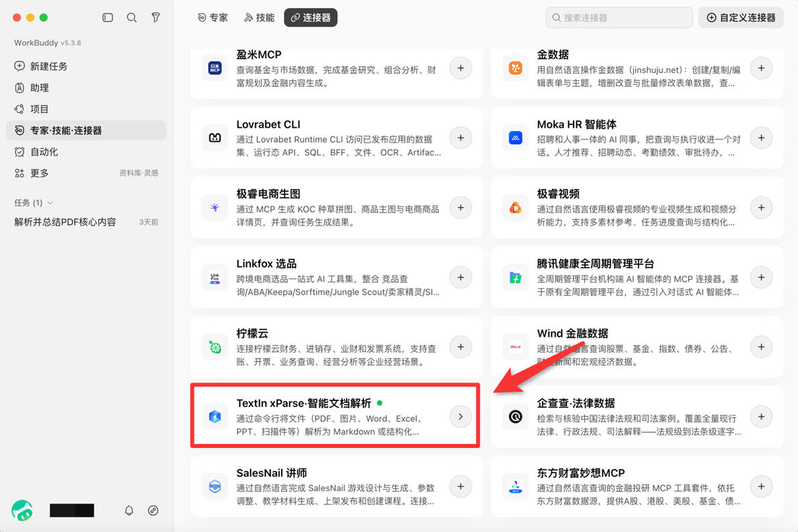Open the notification bell
Image resolution: width=798 pixels, height=532 pixels.
tap(129, 510)
